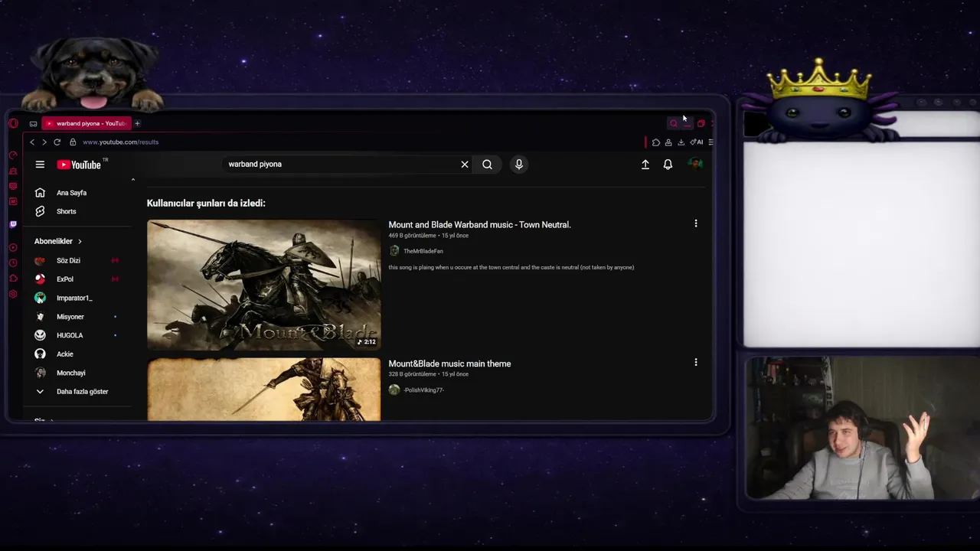Open the GX Control speedometer sidebar icon
Screen dimensions: 980x551
click(x=13, y=155)
